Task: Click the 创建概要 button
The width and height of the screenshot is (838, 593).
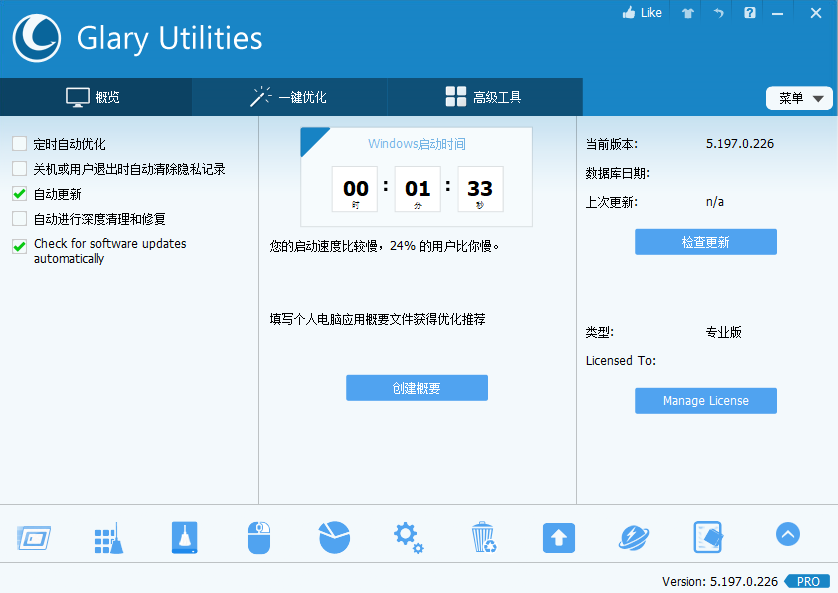Action: 417,388
